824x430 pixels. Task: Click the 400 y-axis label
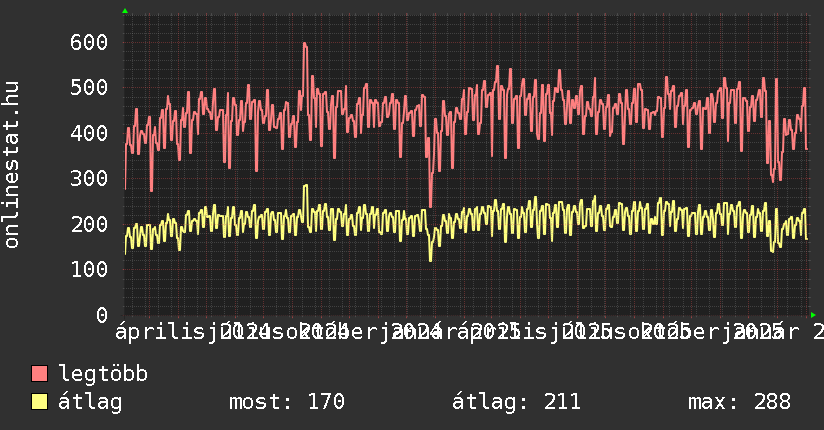(x=89, y=133)
